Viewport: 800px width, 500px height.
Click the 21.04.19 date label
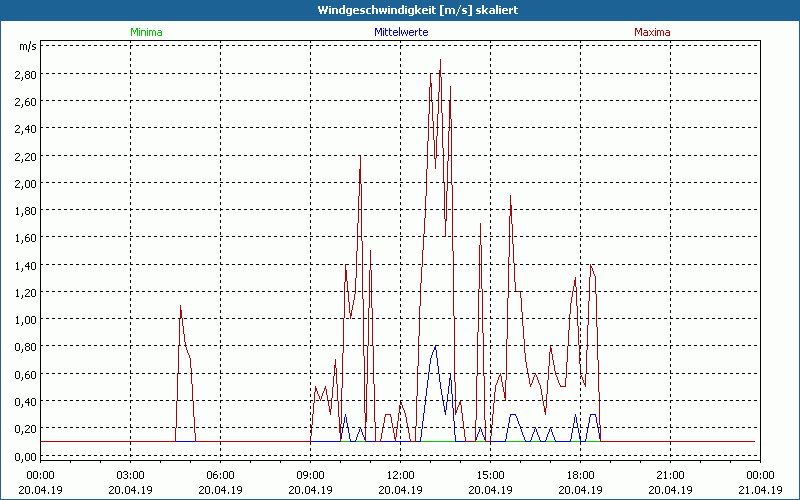pyautogui.click(x=760, y=490)
